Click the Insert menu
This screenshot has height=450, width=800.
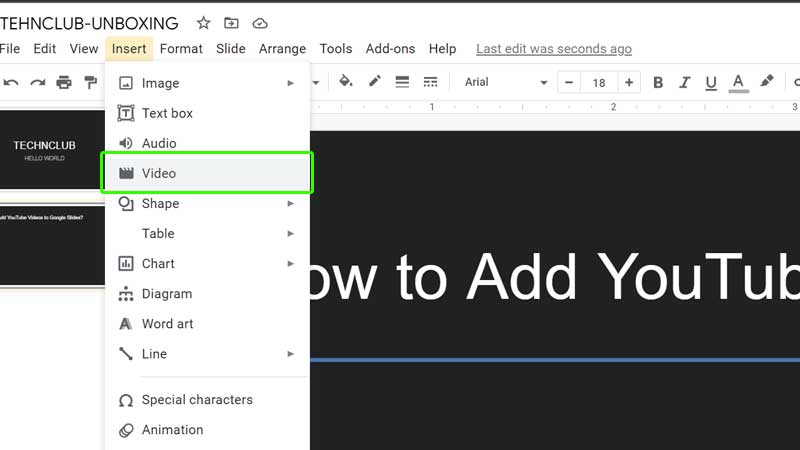tap(129, 48)
